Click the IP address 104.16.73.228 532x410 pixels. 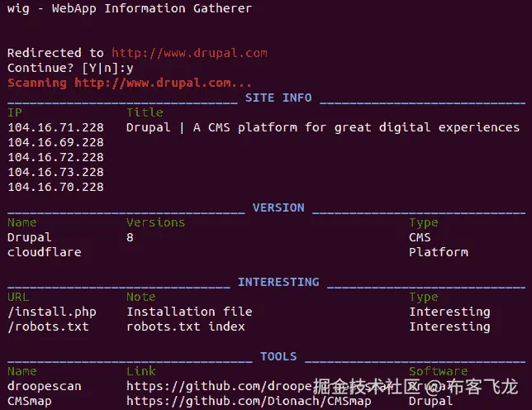[55, 173]
